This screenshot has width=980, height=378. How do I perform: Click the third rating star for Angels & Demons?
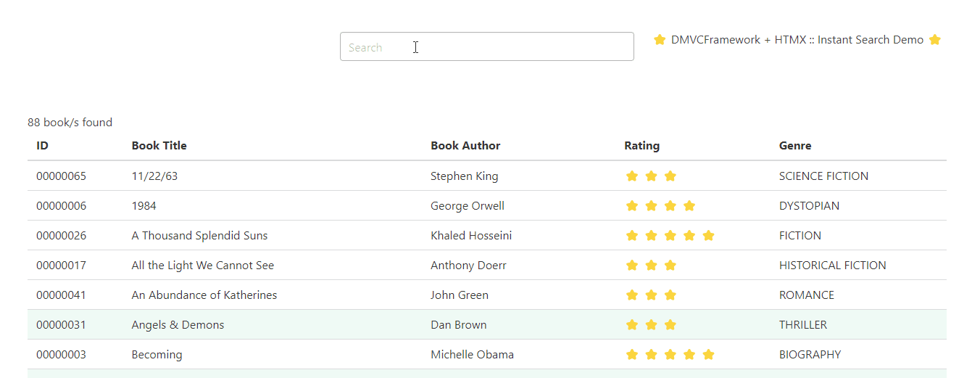(x=670, y=325)
